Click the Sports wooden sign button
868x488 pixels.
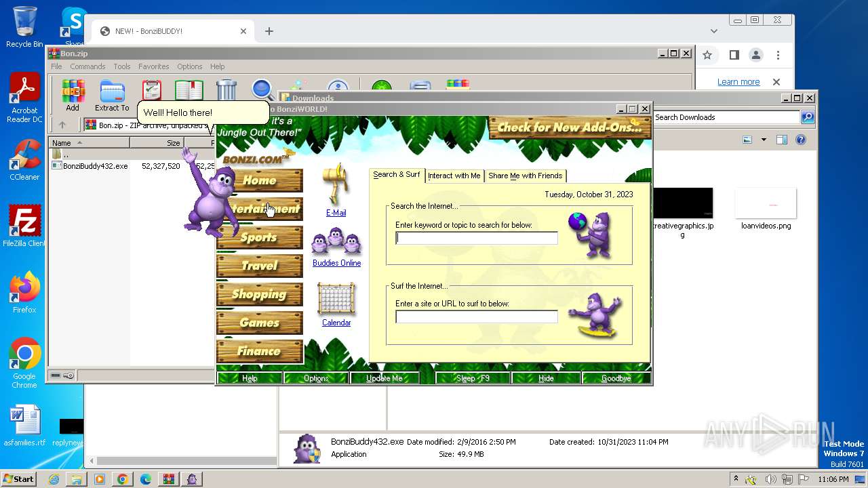[260, 238]
